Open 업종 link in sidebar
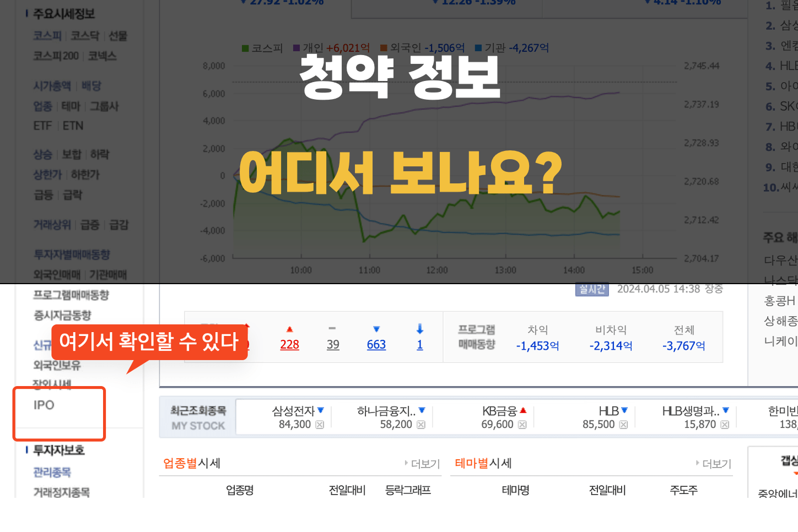 [x=43, y=106]
